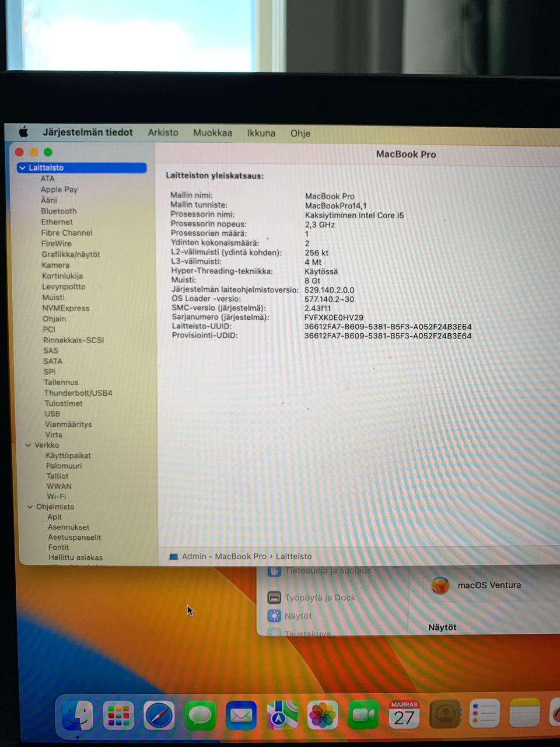Image resolution: width=560 pixels, height=747 pixels.
Task: Open Calendar from the Dock
Action: click(x=404, y=714)
